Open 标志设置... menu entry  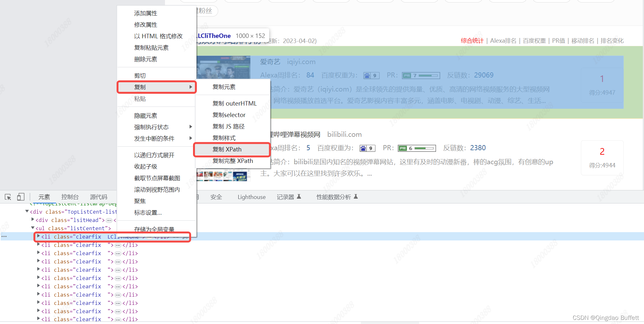coord(157,213)
